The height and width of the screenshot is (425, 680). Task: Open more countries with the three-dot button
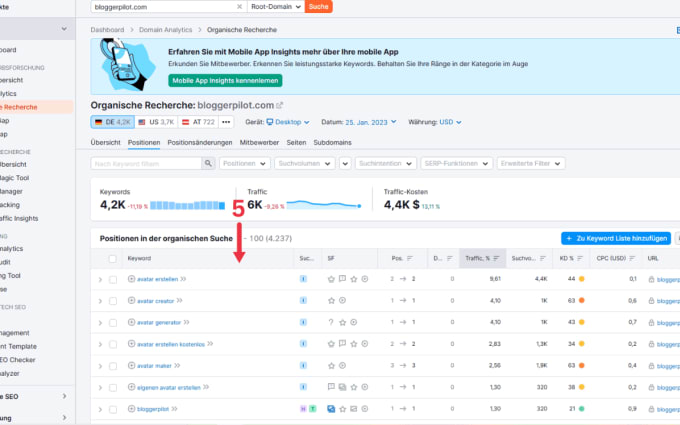point(226,122)
